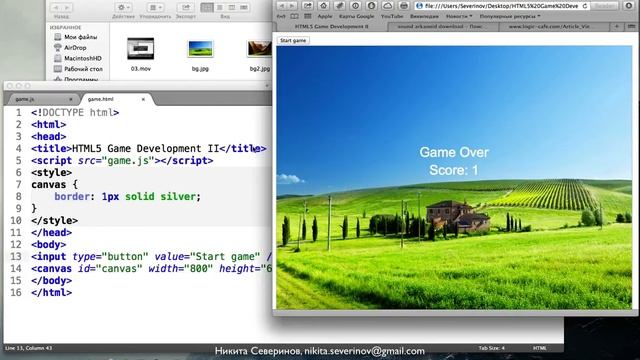Go forward in Finder window
The height and width of the screenshot is (360, 640).
point(67,7)
